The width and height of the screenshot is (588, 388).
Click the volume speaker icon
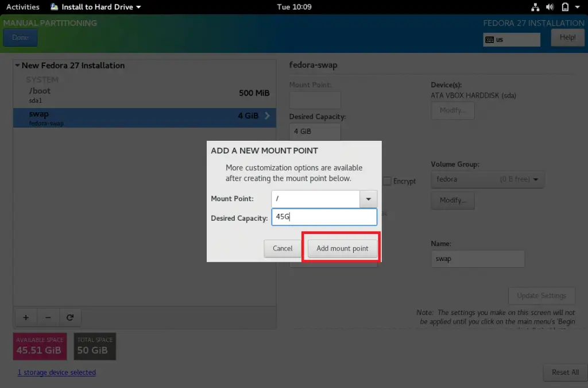(550, 7)
